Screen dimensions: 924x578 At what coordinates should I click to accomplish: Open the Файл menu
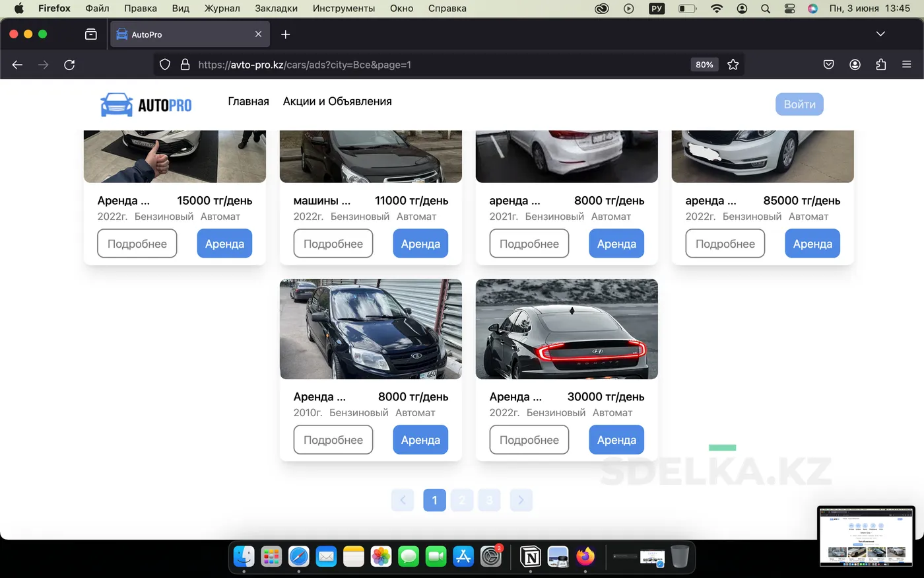(x=97, y=9)
